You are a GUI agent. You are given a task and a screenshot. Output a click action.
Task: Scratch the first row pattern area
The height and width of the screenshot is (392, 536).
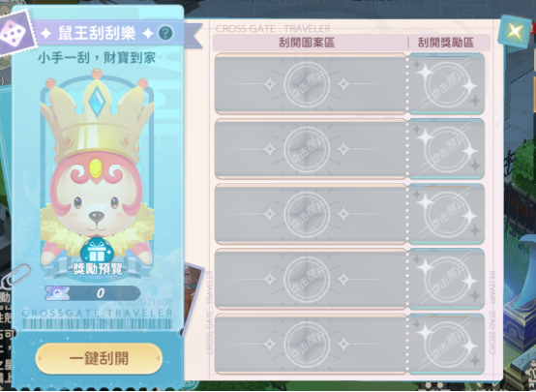pyautogui.click(x=311, y=84)
